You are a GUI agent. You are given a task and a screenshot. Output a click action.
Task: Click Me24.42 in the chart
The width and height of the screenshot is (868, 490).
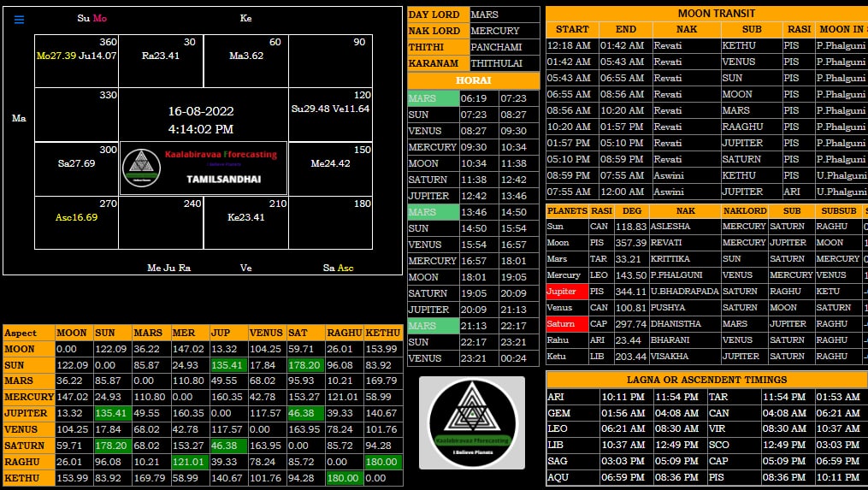coord(330,163)
